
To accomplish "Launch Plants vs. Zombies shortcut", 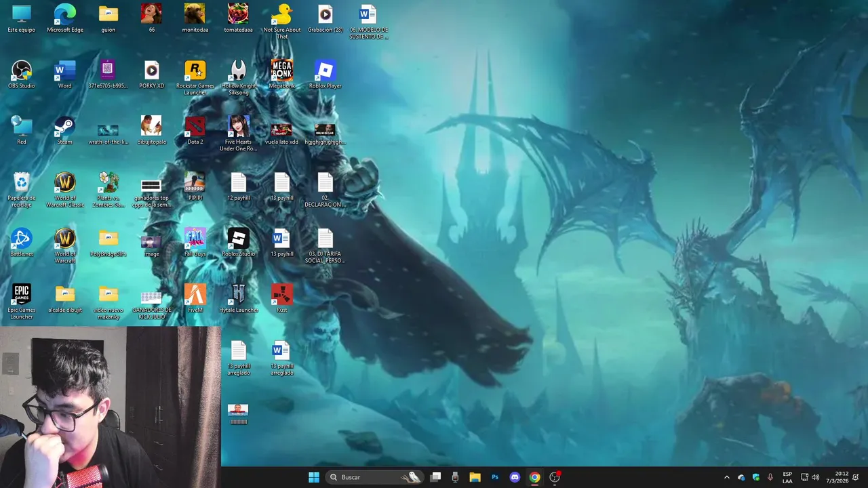I will point(108,189).
